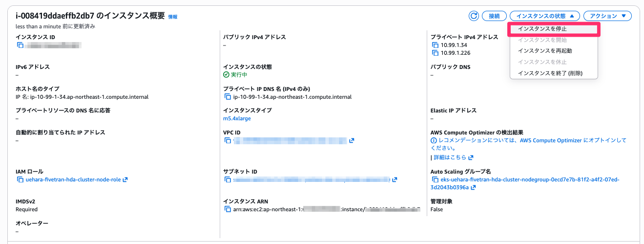The width and height of the screenshot is (644, 244).
Task: Copy the instance ID with copy icon
Action: pos(20,45)
